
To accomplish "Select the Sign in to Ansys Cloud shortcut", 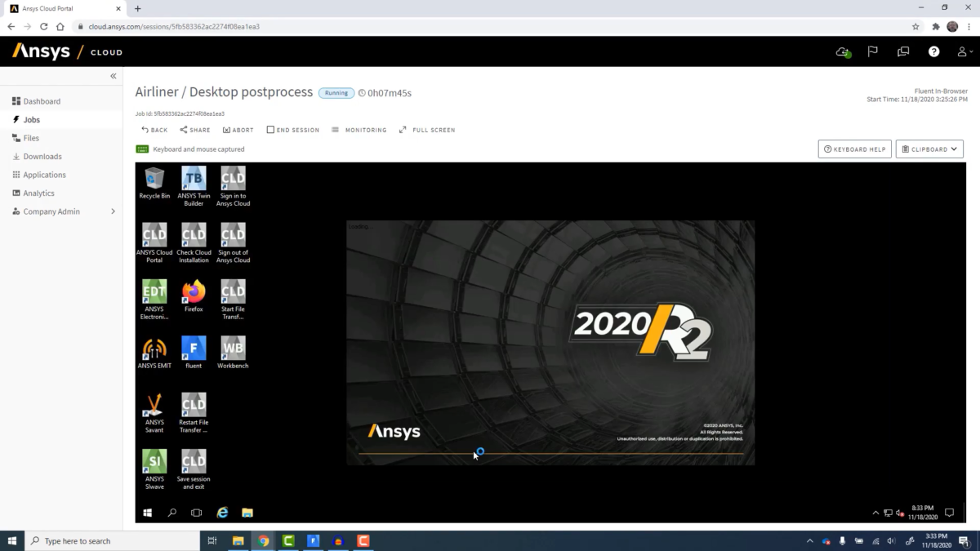I will (233, 186).
